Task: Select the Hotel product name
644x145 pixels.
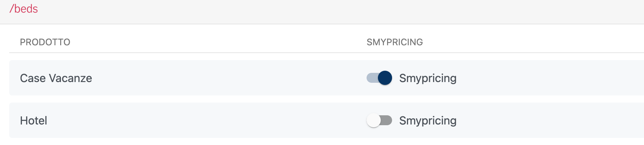Action: click(34, 121)
